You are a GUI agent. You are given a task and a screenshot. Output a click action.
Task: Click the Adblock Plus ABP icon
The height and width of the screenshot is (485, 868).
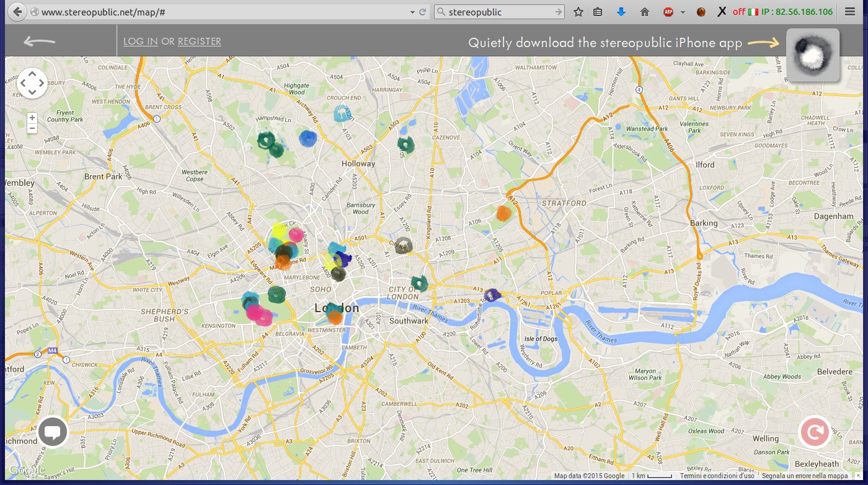668,12
